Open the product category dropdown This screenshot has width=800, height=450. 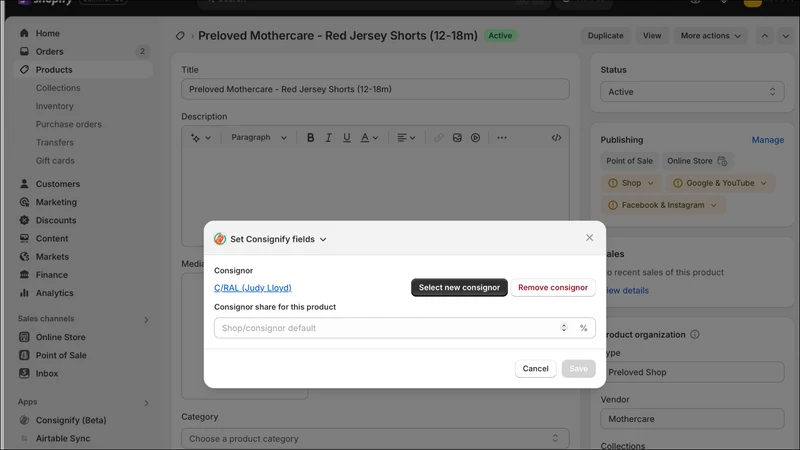(375, 439)
